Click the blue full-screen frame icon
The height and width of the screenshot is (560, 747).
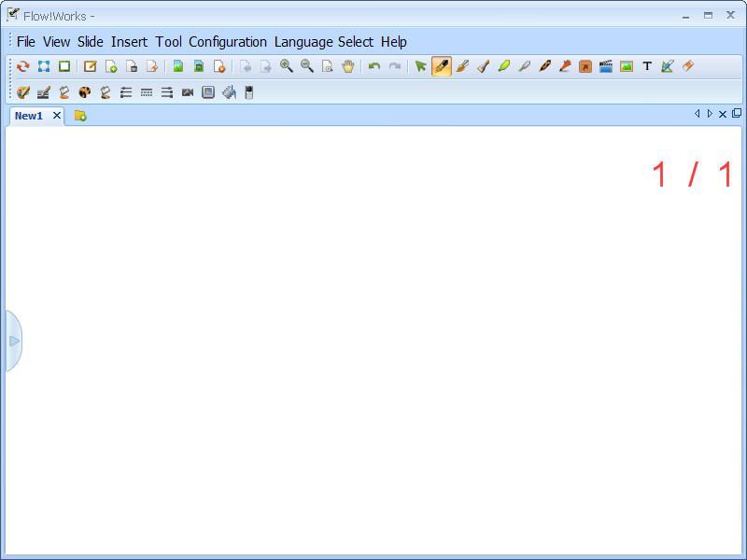click(44, 66)
